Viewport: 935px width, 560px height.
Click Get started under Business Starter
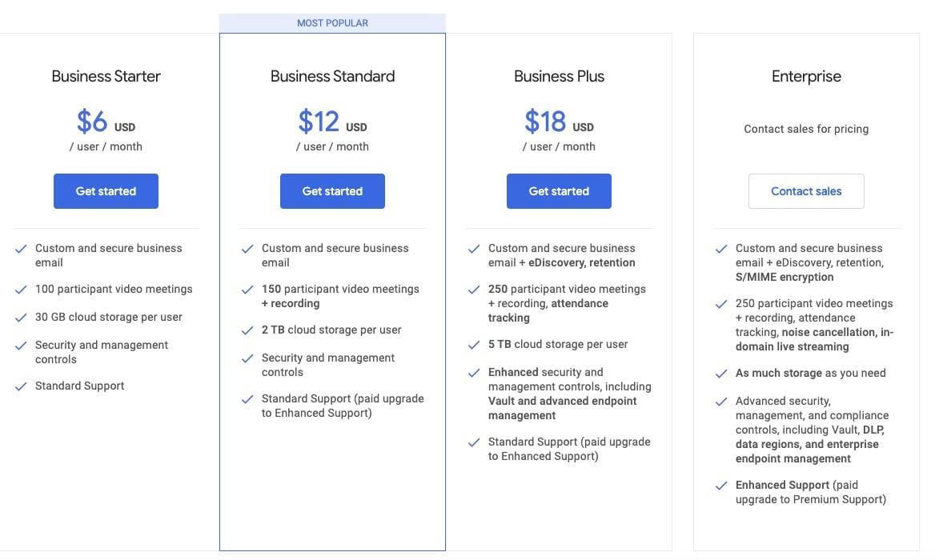point(106,191)
